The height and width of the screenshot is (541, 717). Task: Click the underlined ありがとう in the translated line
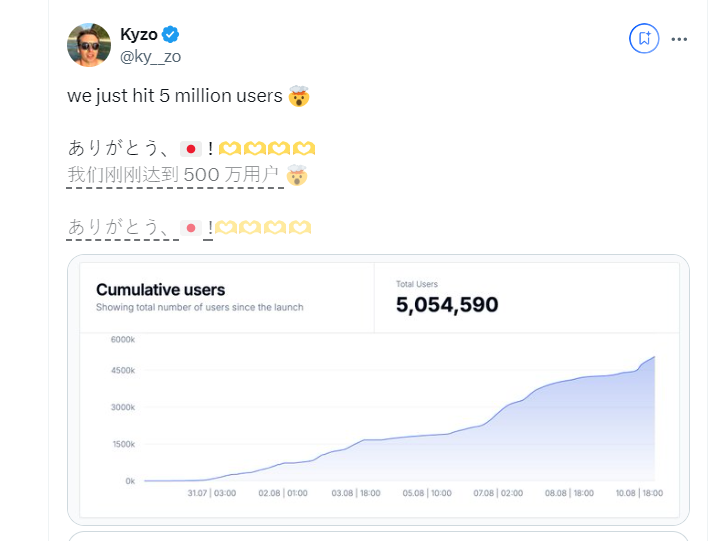[x=117, y=228]
